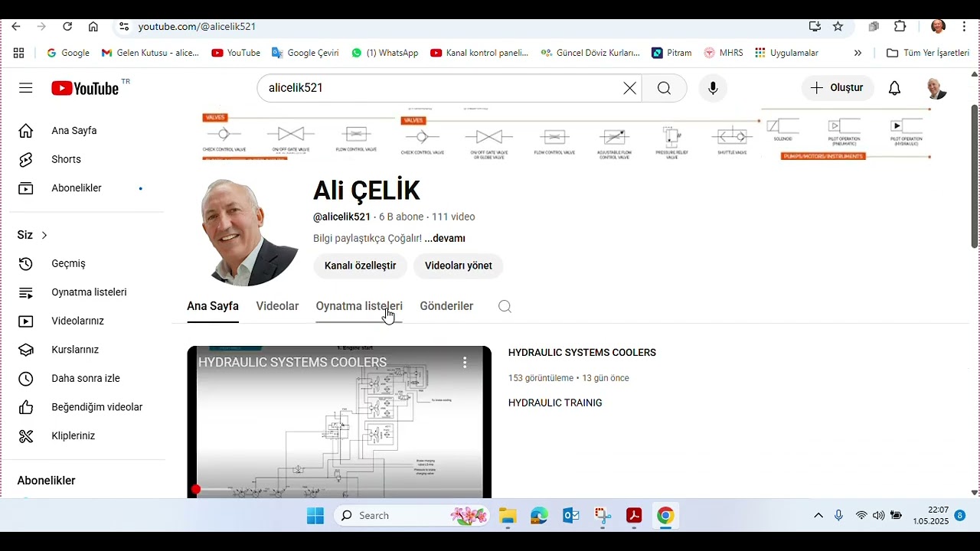Image resolution: width=980 pixels, height=551 pixels.
Task: Start voice search with the microphone icon
Action: (x=713, y=88)
